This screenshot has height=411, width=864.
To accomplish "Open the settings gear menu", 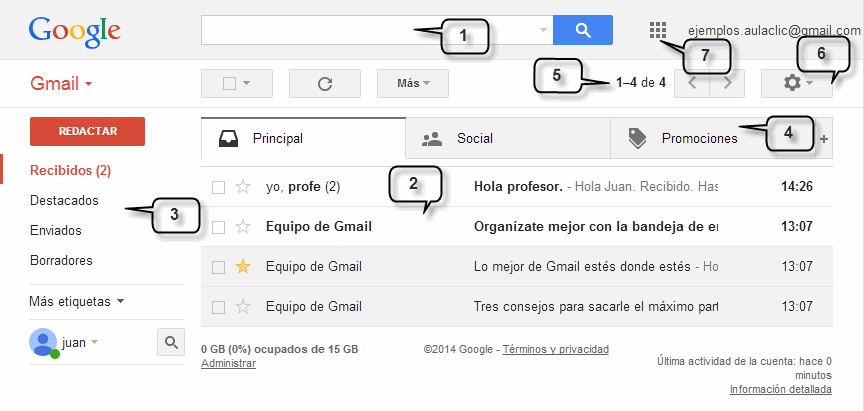I will [x=796, y=83].
